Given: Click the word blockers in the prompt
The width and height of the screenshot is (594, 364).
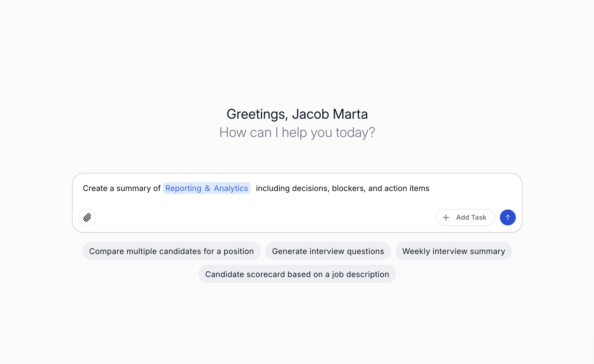Looking at the screenshot, I should click(x=349, y=188).
